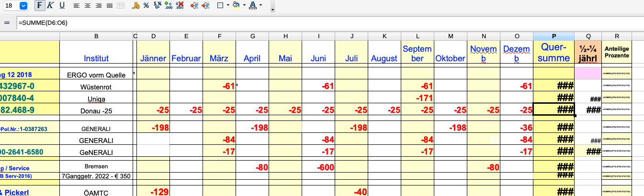Apply currency number format
The width and height of the screenshot is (644, 196).
136,6
